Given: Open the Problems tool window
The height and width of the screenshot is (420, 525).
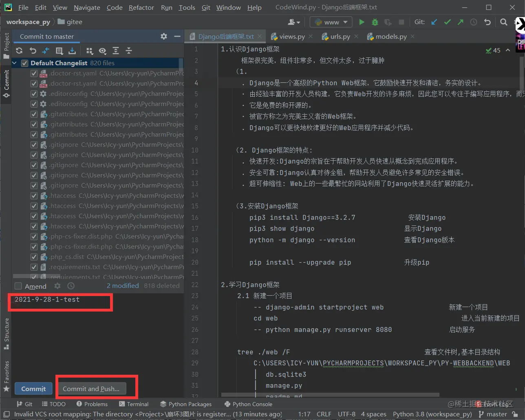Looking at the screenshot, I should pyautogui.click(x=92, y=404).
